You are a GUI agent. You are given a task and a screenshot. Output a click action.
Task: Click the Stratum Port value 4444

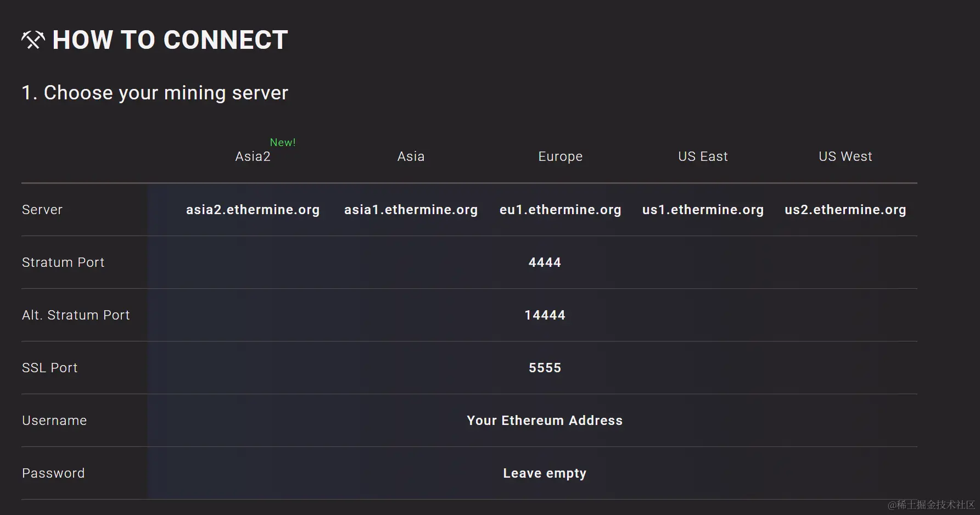click(x=545, y=262)
